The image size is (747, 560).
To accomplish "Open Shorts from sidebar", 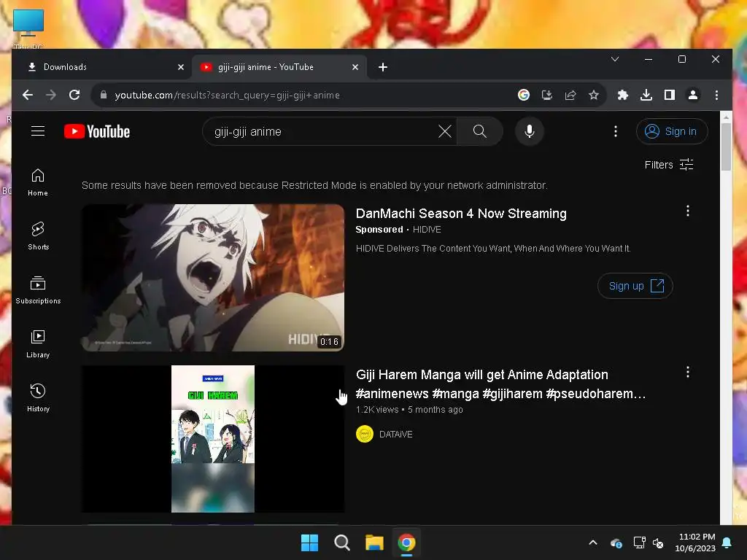I will 38,236.
